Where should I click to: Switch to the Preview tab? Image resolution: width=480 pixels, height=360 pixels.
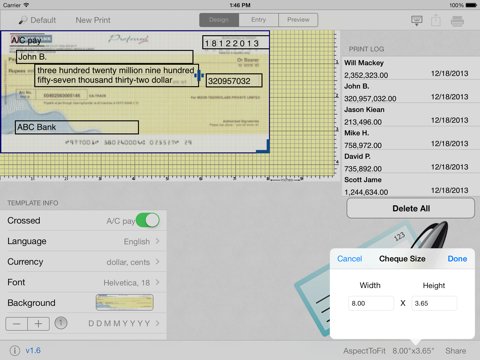click(x=298, y=20)
